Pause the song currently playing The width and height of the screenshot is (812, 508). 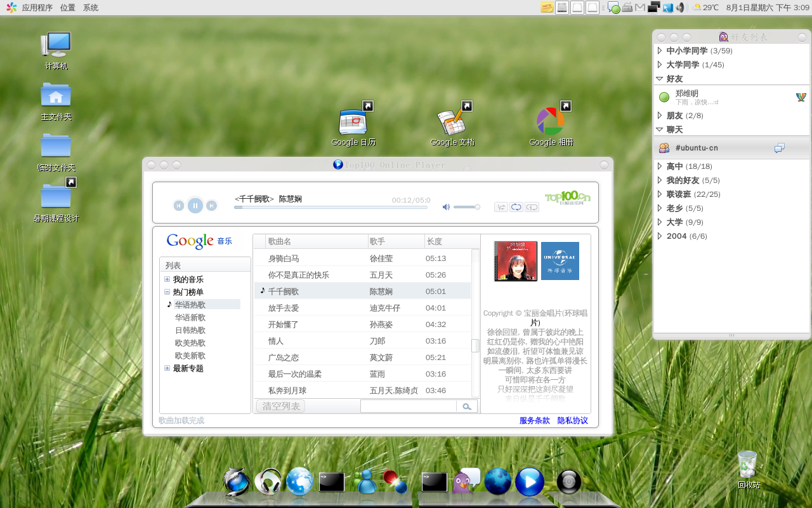pyautogui.click(x=195, y=205)
